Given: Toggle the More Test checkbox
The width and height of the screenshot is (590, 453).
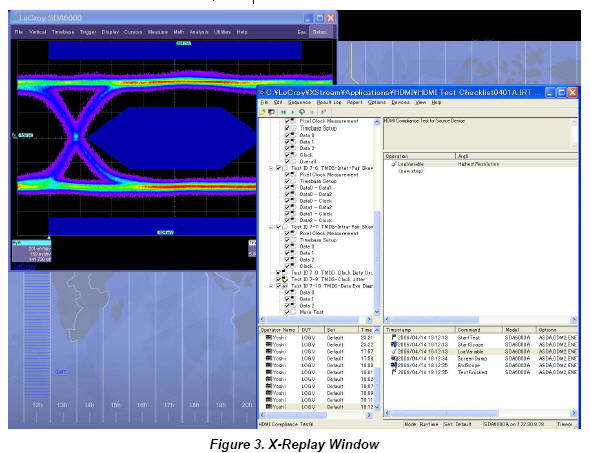Looking at the screenshot, I should [x=287, y=312].
